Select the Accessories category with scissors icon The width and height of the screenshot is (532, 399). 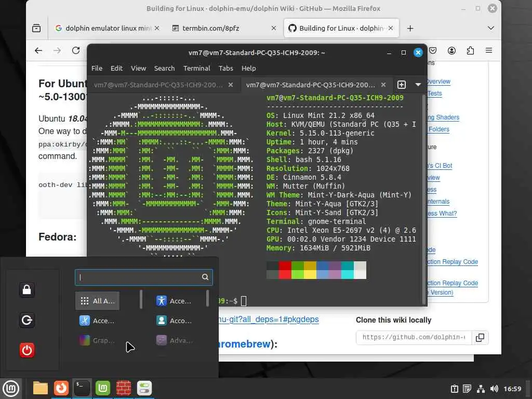click(x=97, y=321)
